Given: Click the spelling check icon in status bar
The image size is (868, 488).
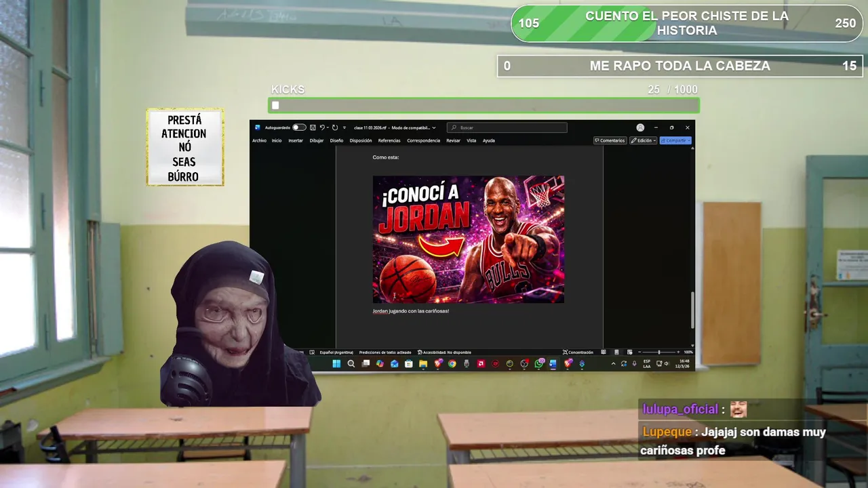Looking at the screenshot, I should (x=312, y=352).
